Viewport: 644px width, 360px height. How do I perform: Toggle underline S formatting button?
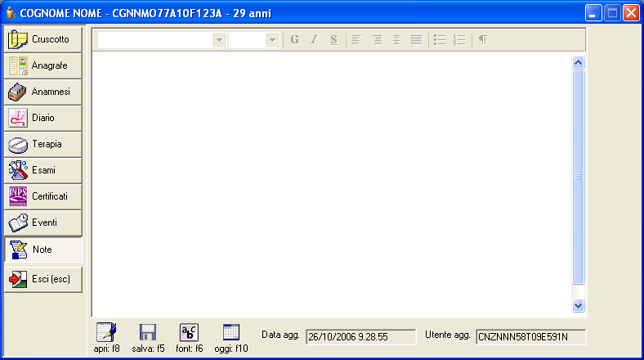point(333,39)
